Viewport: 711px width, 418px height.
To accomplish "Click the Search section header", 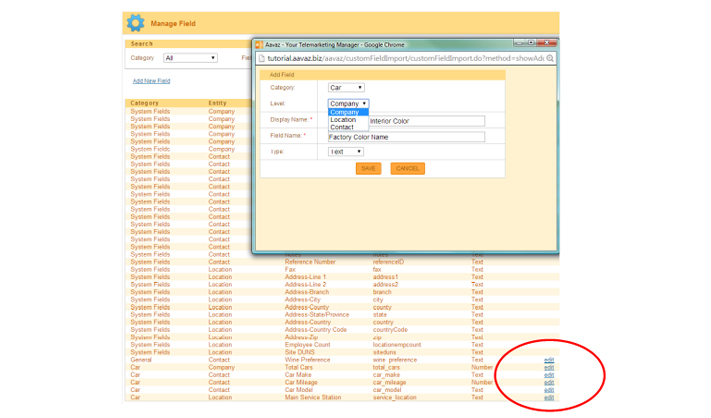I will point(142,44).
